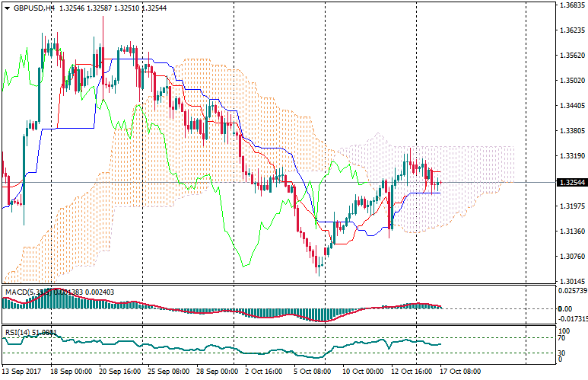588x380 pixels.
Task: Click the RSI 30 level label
Action: tap(561, 353)
